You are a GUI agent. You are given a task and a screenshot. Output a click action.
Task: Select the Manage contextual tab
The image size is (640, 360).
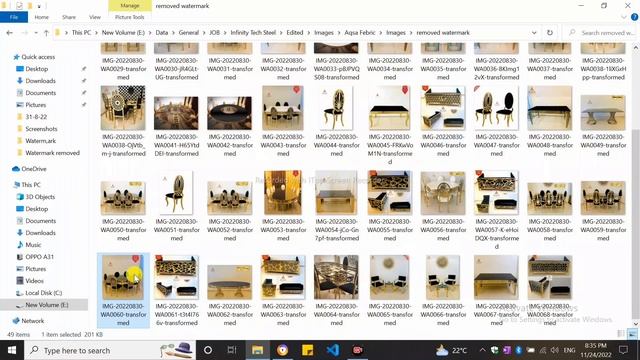130,6
